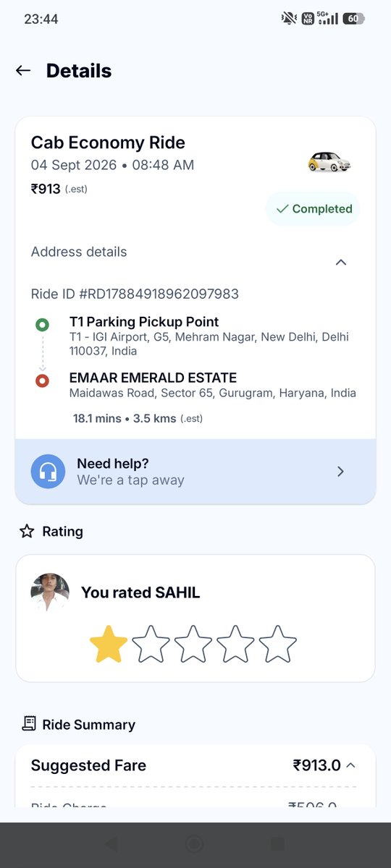Open Need help chevron arrow
The height and width of the screenshot is (868, 391).
point(341,472)
